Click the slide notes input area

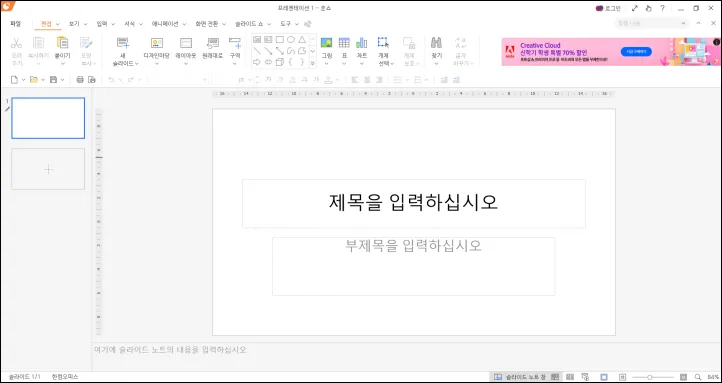407,356
